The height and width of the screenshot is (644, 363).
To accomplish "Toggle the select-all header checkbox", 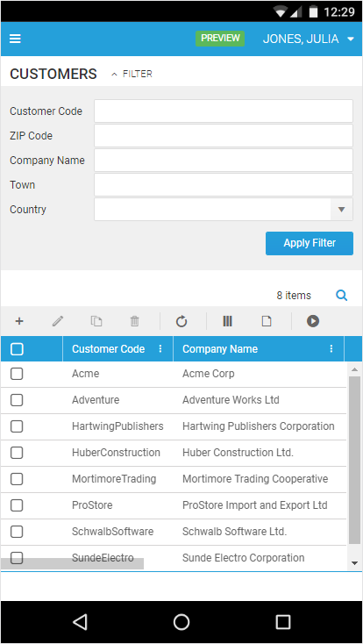I will tap(17, 349).
